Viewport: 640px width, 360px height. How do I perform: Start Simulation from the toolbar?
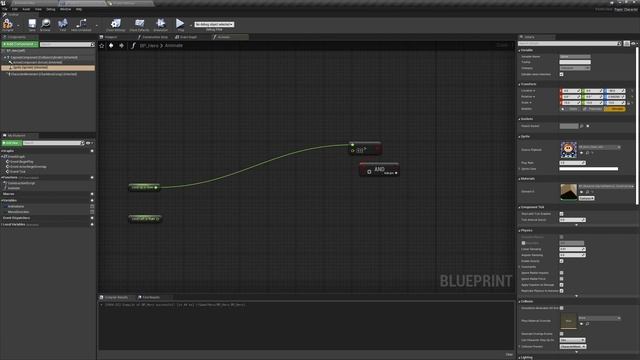click(x=160, y=24)
